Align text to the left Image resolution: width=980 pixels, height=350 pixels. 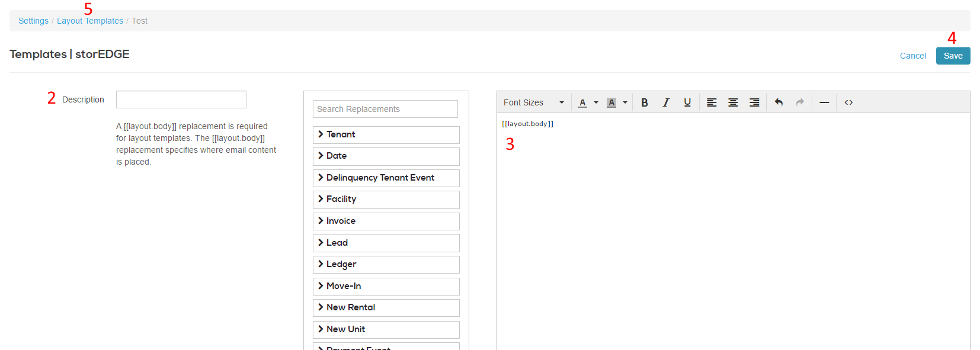(x=712, y=102)
